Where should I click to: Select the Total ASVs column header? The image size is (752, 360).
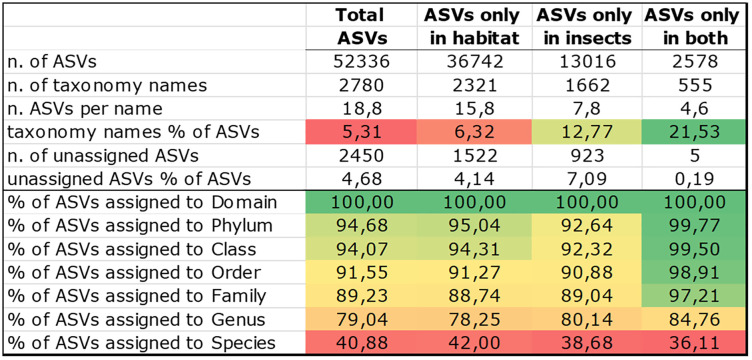point(360,26)
